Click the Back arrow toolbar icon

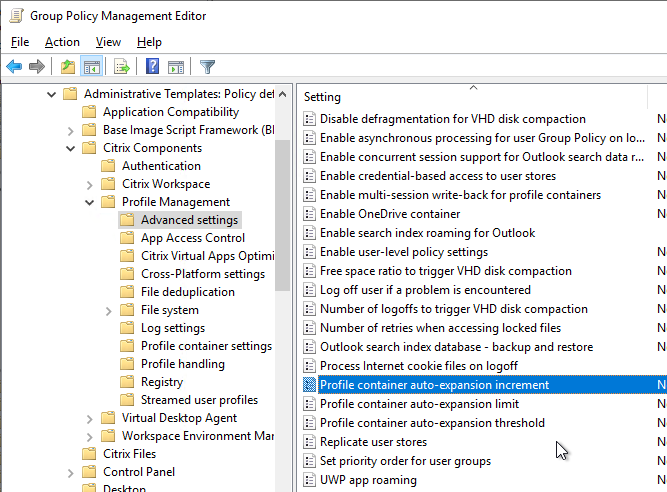pos(14,67)
